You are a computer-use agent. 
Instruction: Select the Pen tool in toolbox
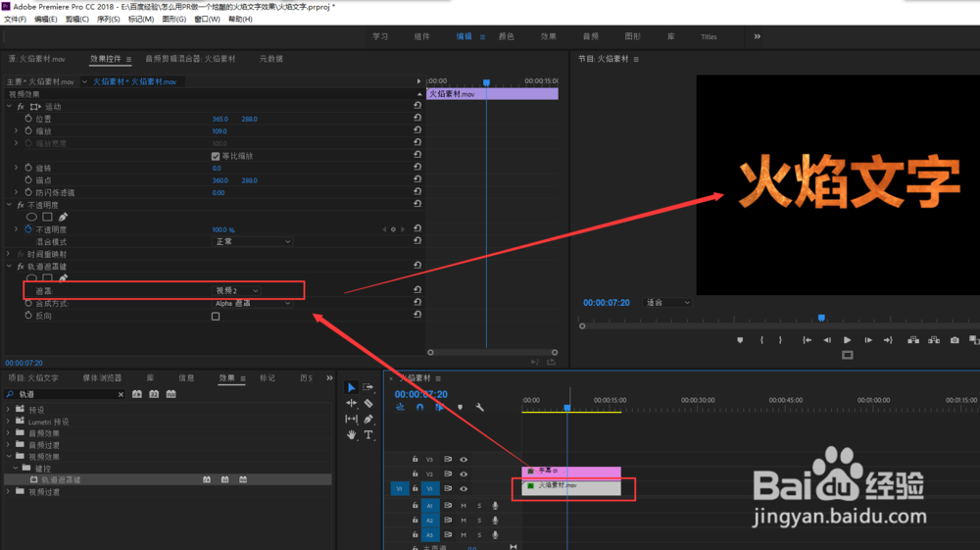[368, 419]
